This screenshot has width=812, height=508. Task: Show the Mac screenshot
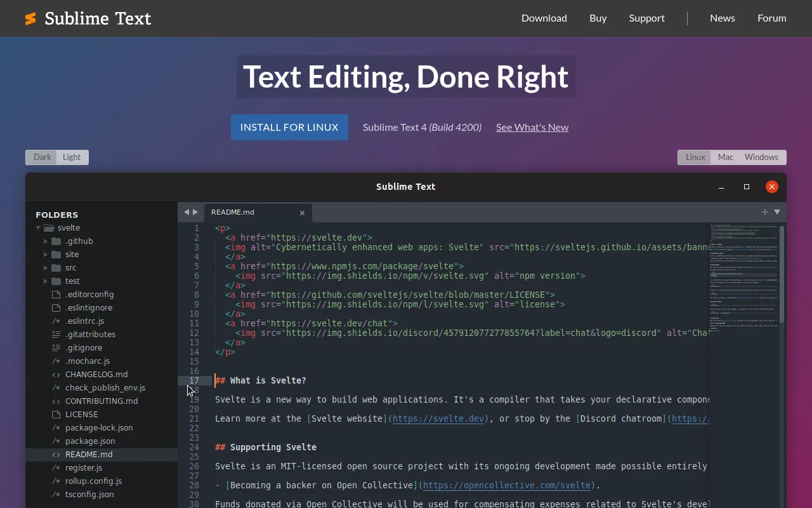tap(726, 157)
